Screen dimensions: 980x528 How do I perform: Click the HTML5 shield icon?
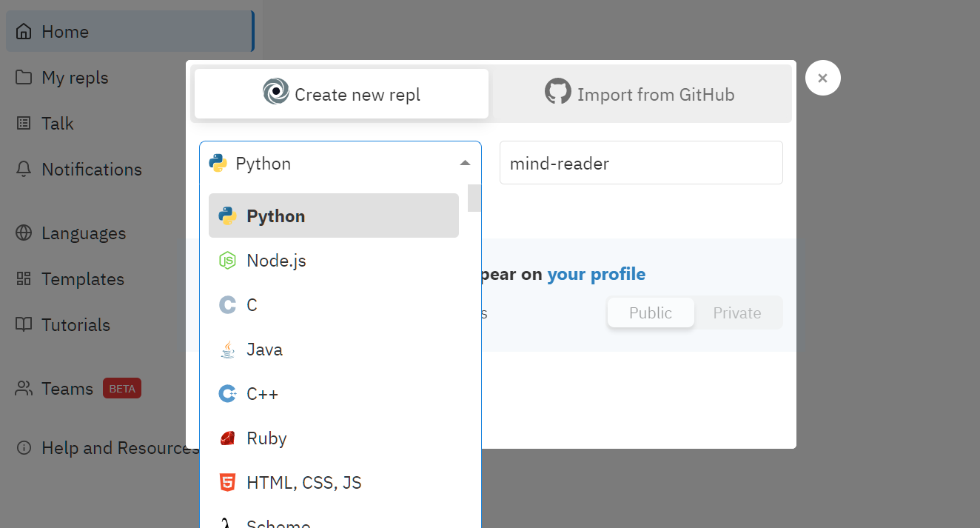point(228,482)
